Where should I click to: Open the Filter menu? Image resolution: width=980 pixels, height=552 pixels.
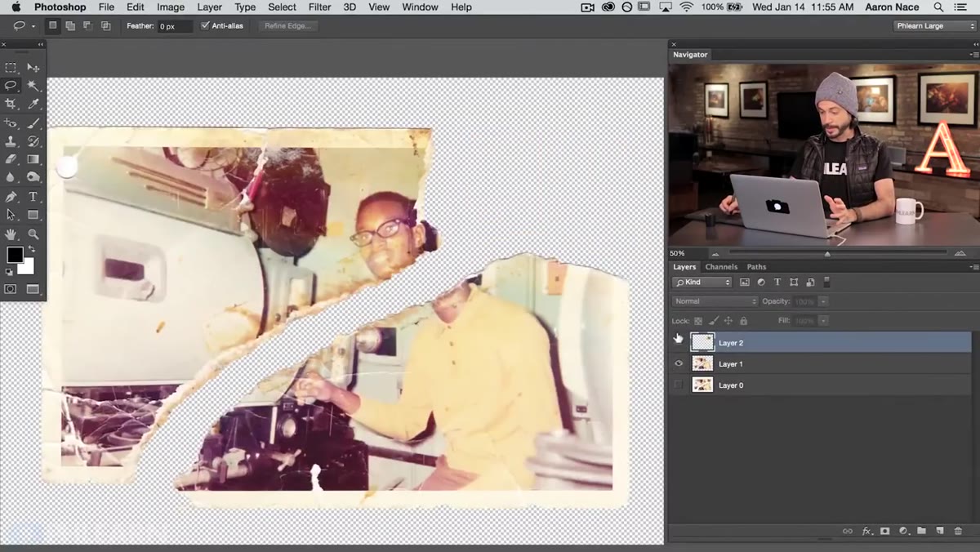pyautogui.click(x=320, y=7)
